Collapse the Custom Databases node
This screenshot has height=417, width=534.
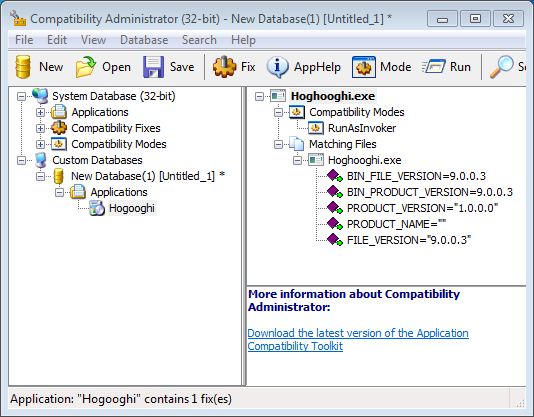pos(21,160)
